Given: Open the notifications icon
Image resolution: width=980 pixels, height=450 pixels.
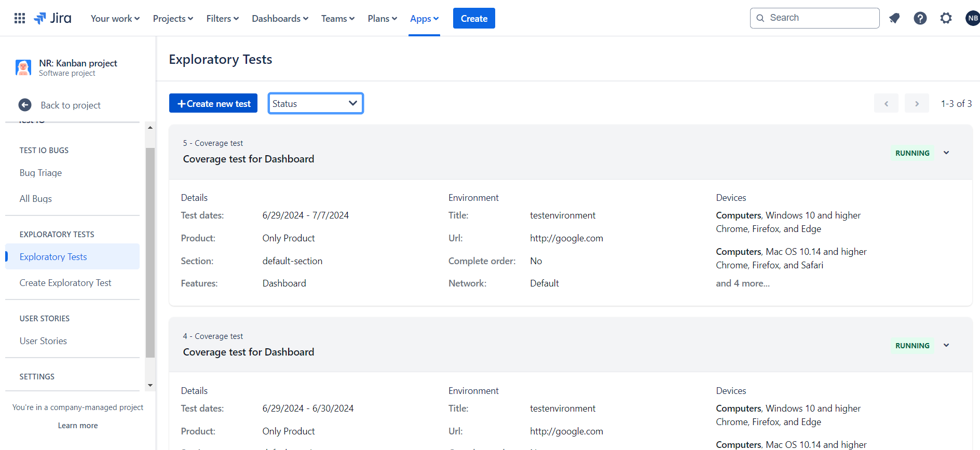Looking at the screenshot, I should point(894,18).
